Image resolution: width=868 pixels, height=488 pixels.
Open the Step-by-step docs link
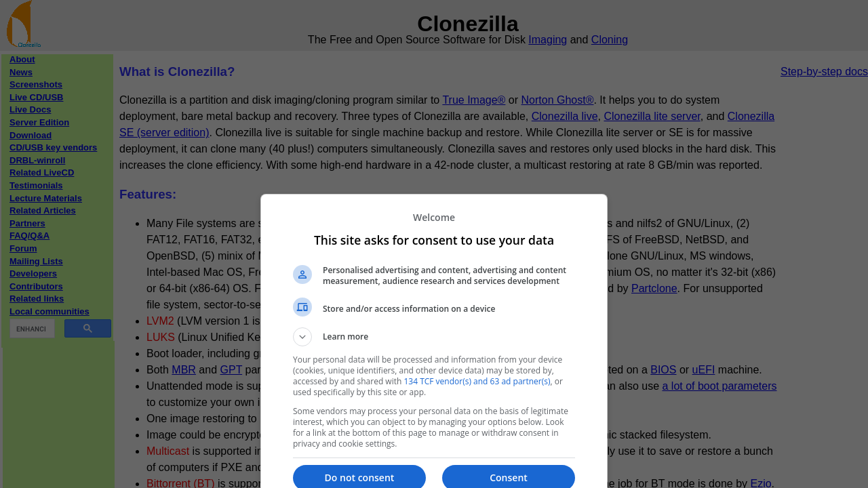[x=824, y=72]
